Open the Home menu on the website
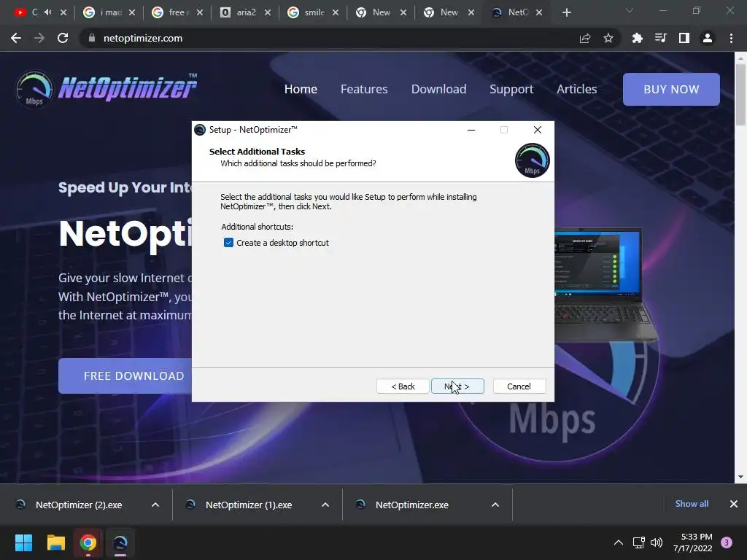 [x=301, y=89]
